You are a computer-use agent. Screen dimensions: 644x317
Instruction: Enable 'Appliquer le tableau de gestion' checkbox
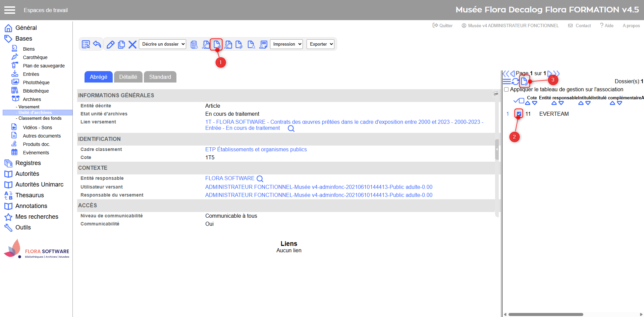(506, 90)
